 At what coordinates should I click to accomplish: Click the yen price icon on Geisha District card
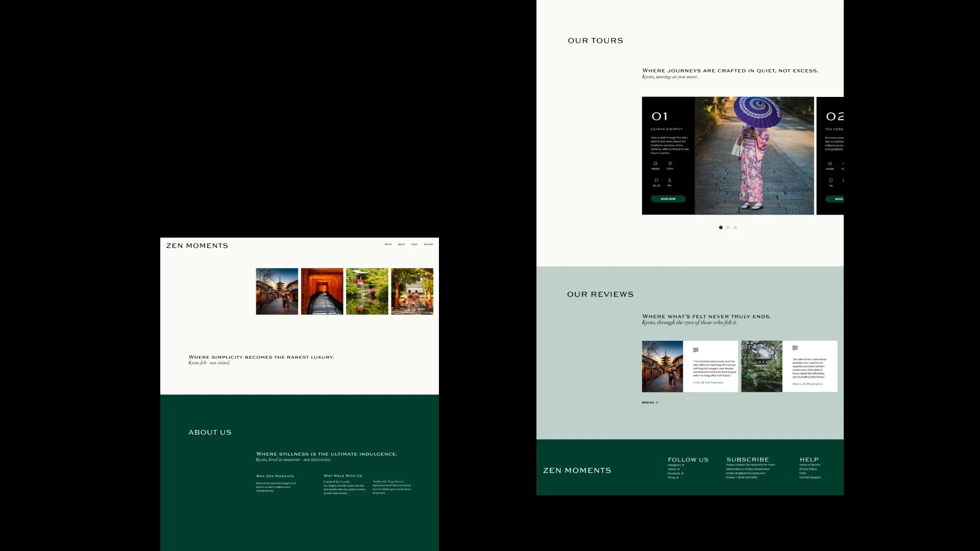[x=655, y=164]
